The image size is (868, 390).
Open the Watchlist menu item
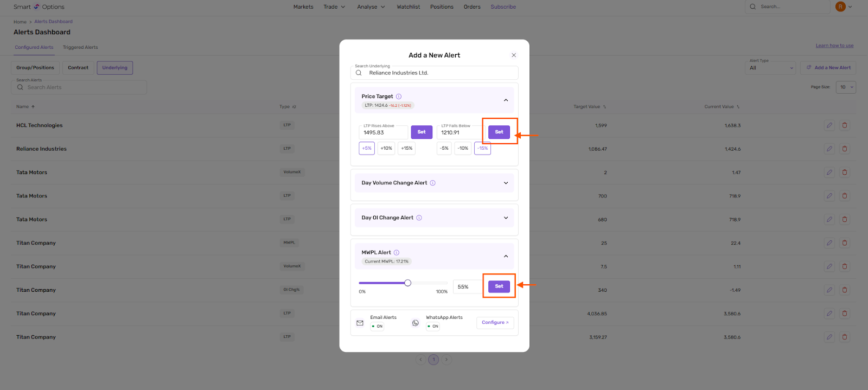click(408, 7)
